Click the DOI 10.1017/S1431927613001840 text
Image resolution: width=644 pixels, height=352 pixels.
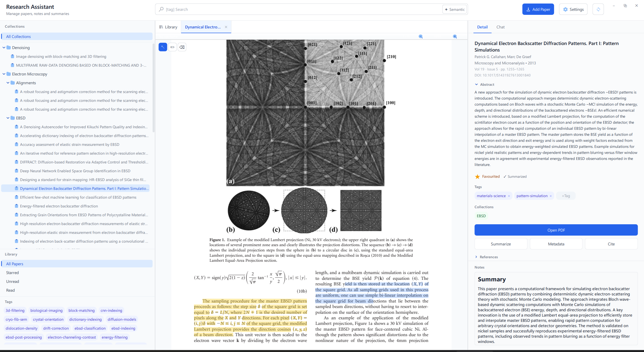click(x=502, y=75)
